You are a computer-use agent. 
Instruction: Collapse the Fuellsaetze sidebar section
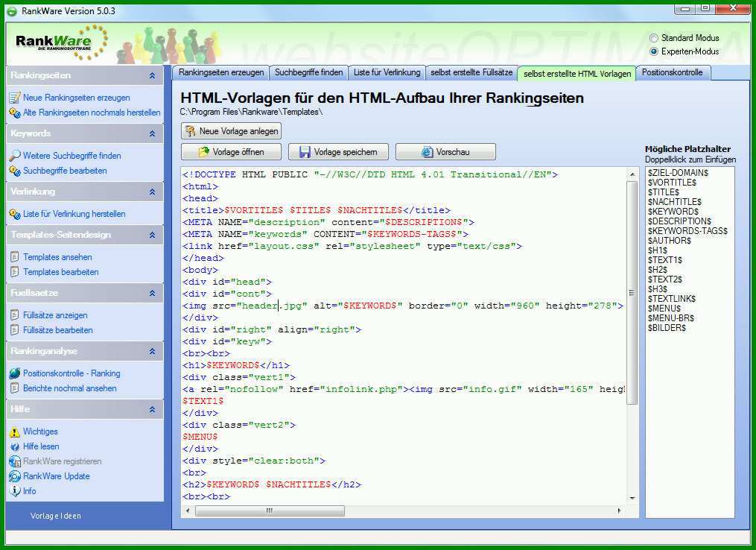point(153,293)
